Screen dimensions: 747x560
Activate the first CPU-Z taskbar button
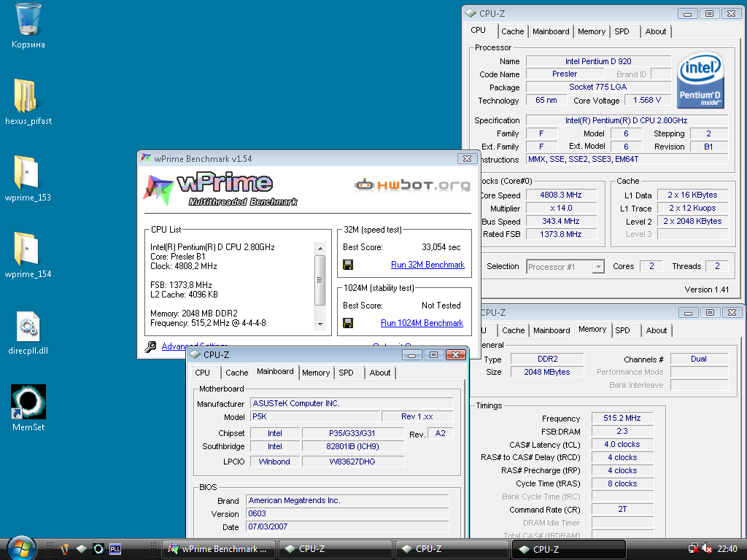click(x=335, y=549)
